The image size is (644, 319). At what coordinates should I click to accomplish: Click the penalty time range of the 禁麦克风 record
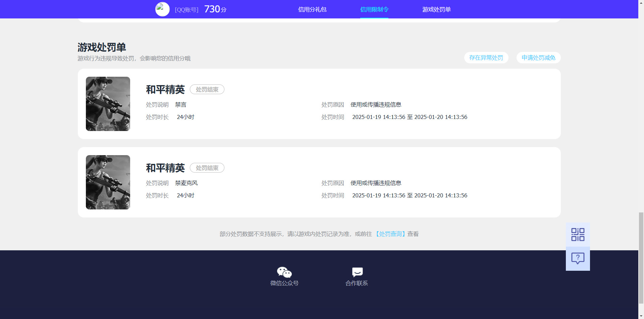tap(410, 195)
